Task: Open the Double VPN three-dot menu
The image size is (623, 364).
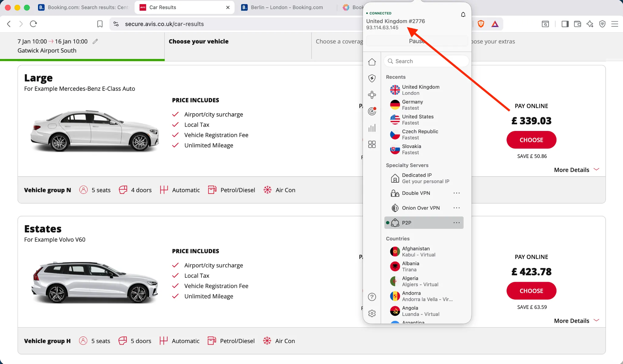Action: (456, 193)
